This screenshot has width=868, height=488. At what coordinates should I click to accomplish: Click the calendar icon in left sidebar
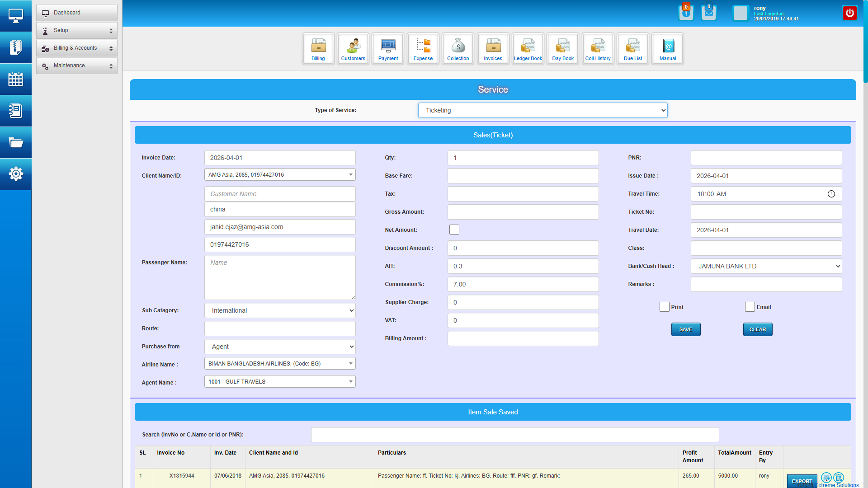point(16,80)
